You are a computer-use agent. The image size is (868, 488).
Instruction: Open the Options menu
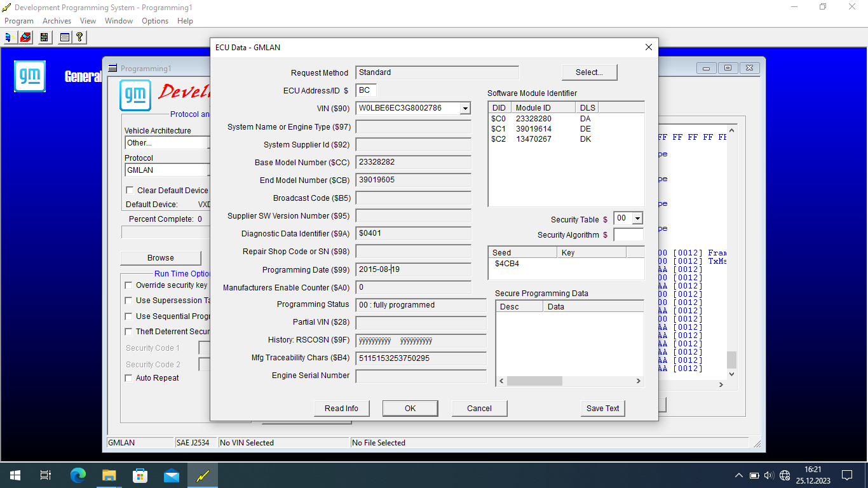155,21
